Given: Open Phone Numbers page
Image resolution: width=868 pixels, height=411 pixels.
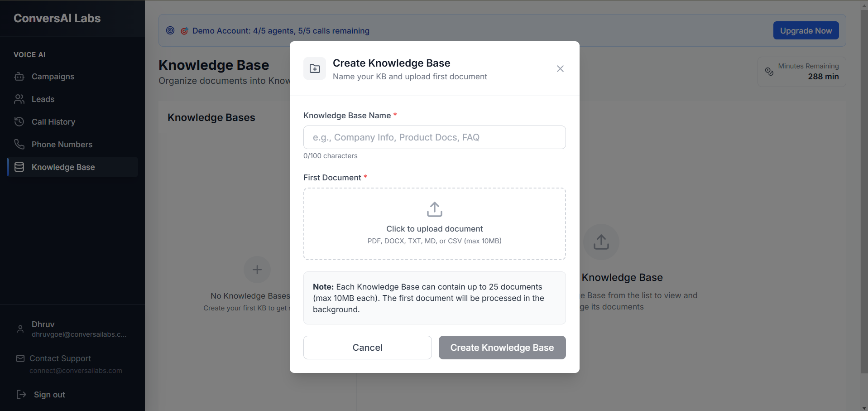Looking at the screenshot, I should pos(72,145).
